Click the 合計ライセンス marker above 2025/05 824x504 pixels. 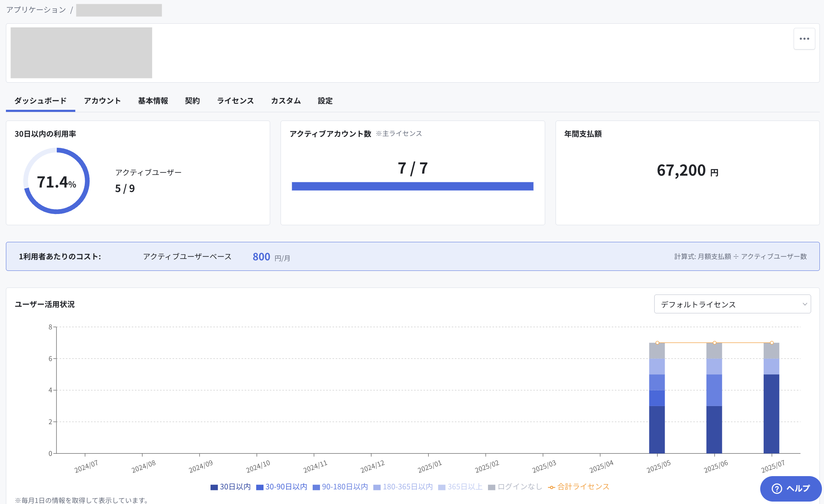click(x=657, y=343)
